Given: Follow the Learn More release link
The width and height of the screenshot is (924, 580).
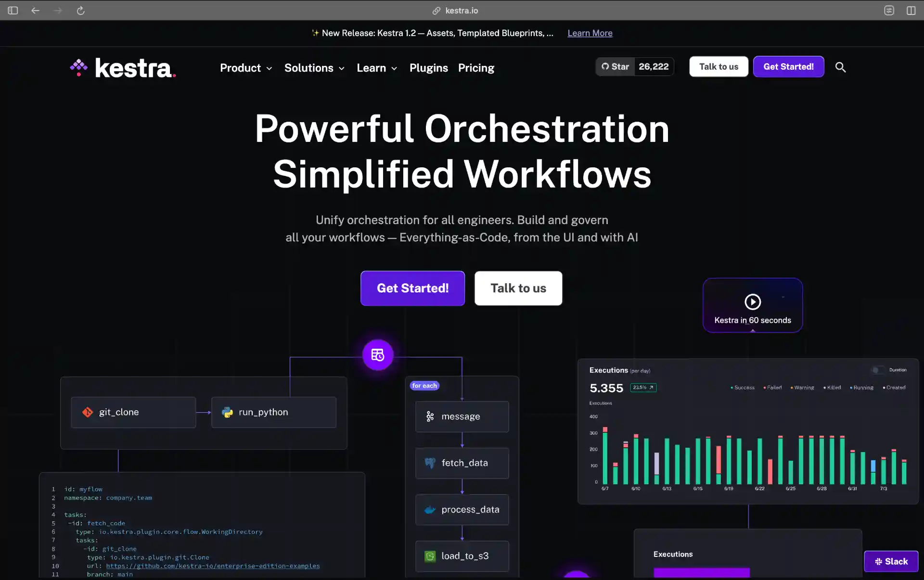Looking at the screenshot, I should (590, 33).
